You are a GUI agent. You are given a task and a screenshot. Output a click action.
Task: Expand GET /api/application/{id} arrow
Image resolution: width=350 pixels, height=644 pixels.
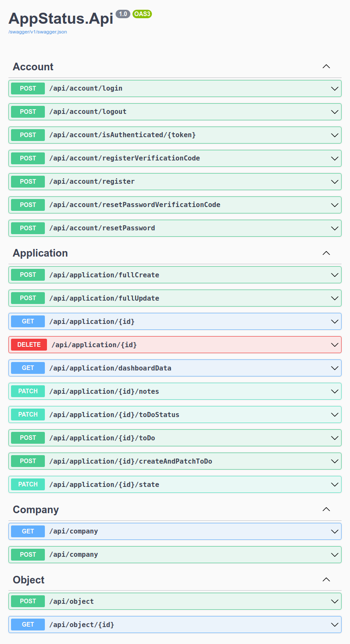[x=335, y=321]
